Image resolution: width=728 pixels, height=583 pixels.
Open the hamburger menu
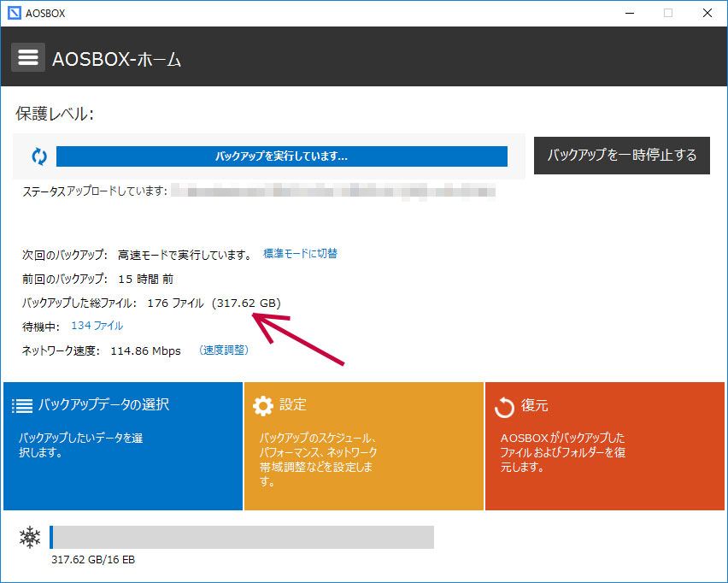pos(28,57)
